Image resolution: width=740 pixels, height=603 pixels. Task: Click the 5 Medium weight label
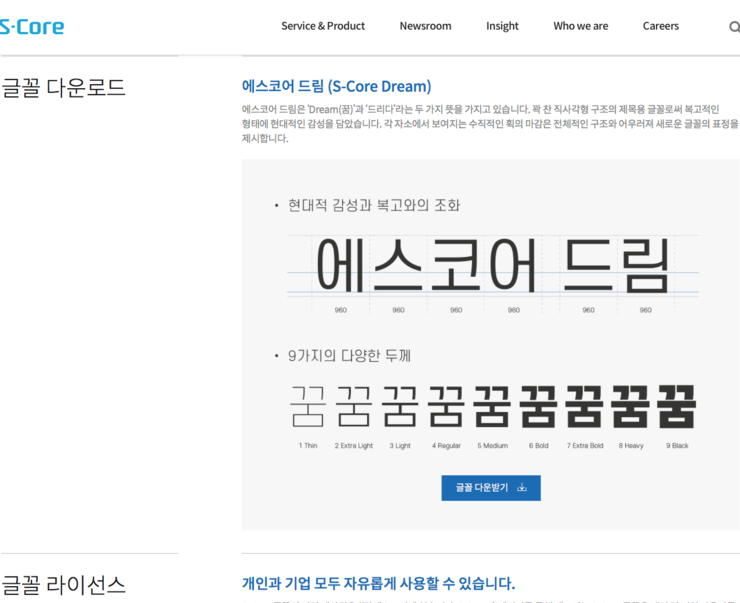[492, 445]
